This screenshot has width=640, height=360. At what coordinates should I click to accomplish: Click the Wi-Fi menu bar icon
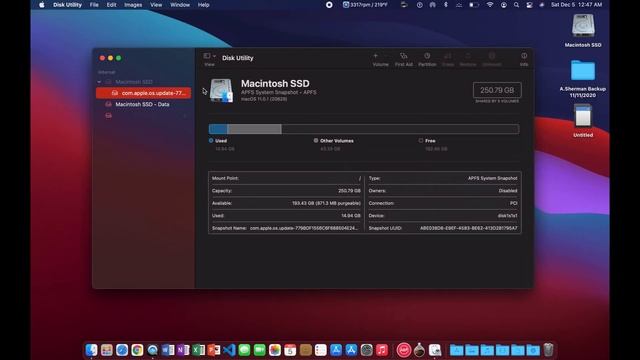tap(490, 5)
